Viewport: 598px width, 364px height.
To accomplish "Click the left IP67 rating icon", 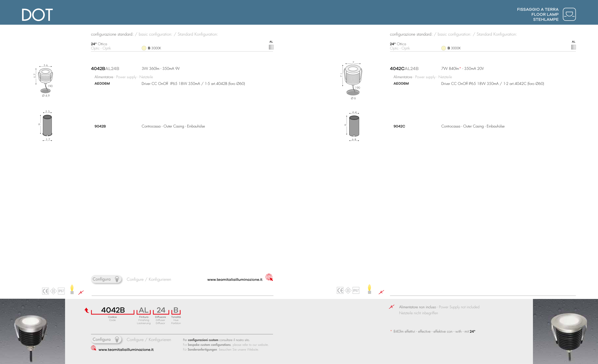I will coord(61,291).
